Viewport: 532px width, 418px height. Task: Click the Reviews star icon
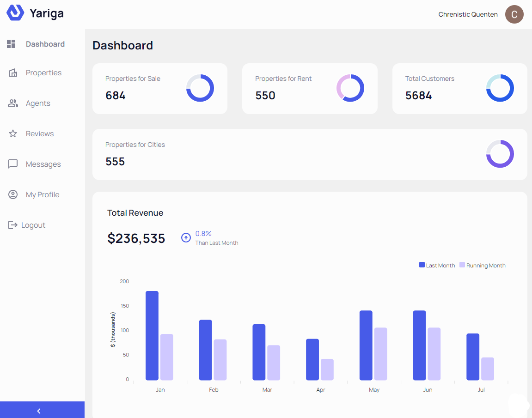(13, 133)
